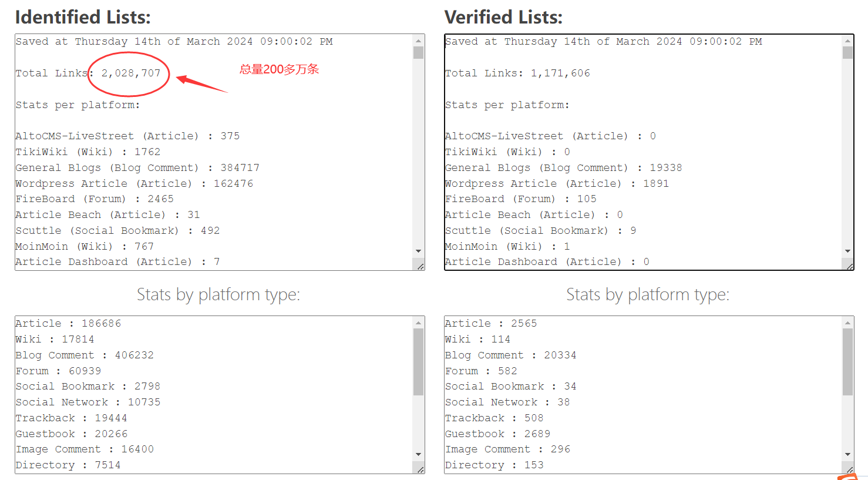Image resolution: width=868 pixels, height=480 pixels.
Task: Click scrollbar thumb in verified platform-type stats
Action: click(847, 361)
